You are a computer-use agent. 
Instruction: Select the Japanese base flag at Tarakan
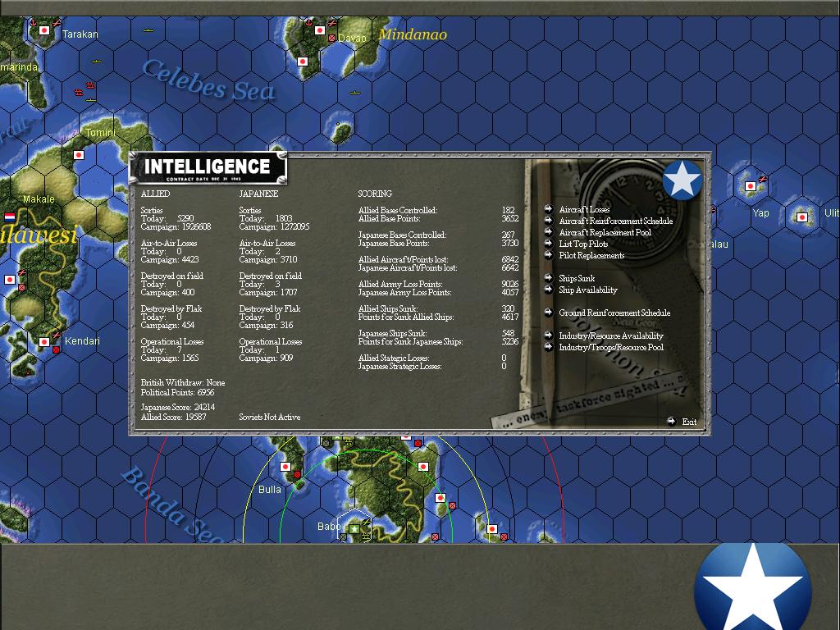click(44, 30)
